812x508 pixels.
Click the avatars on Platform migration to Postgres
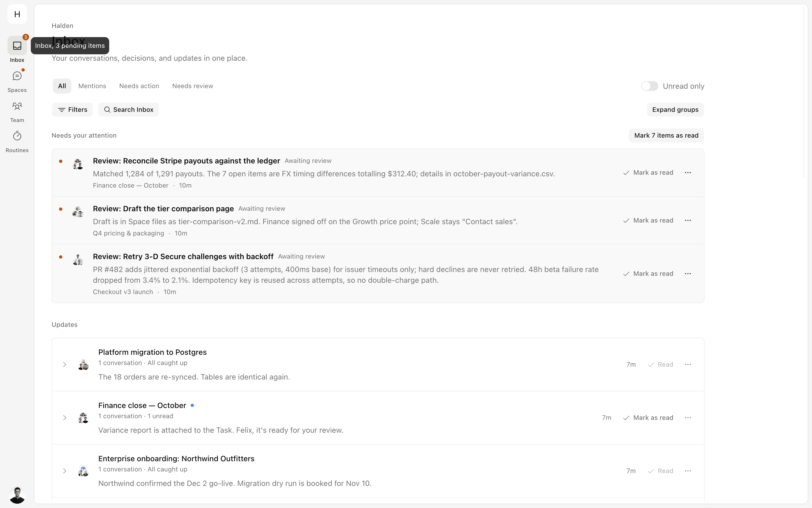(x=83, y=364)
